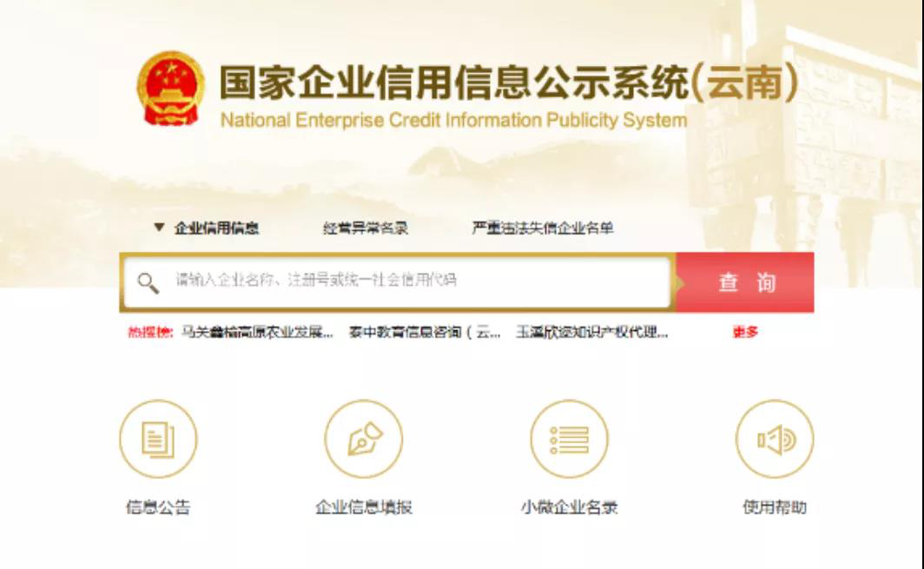
Task: Expand the triangle beside 企业信用信息
Action: pos(159,227)
